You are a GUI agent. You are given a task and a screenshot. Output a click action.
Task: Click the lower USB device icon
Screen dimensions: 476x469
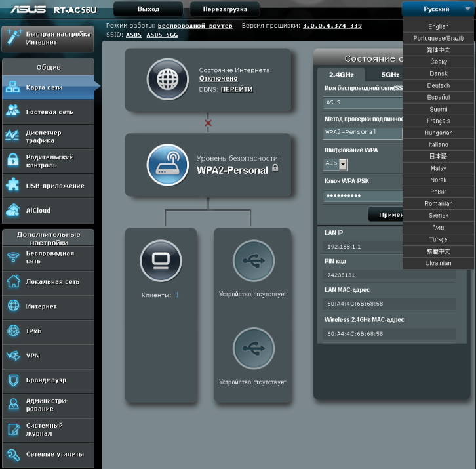pos(253,348)
